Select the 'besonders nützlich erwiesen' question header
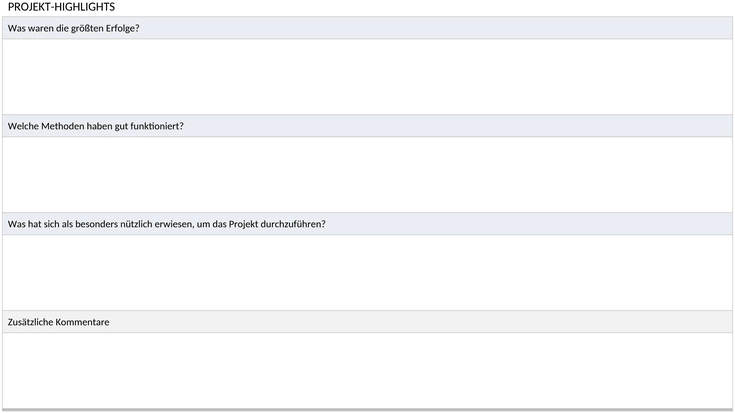Viewport: 735px width, 413px height. coord(368,224)
